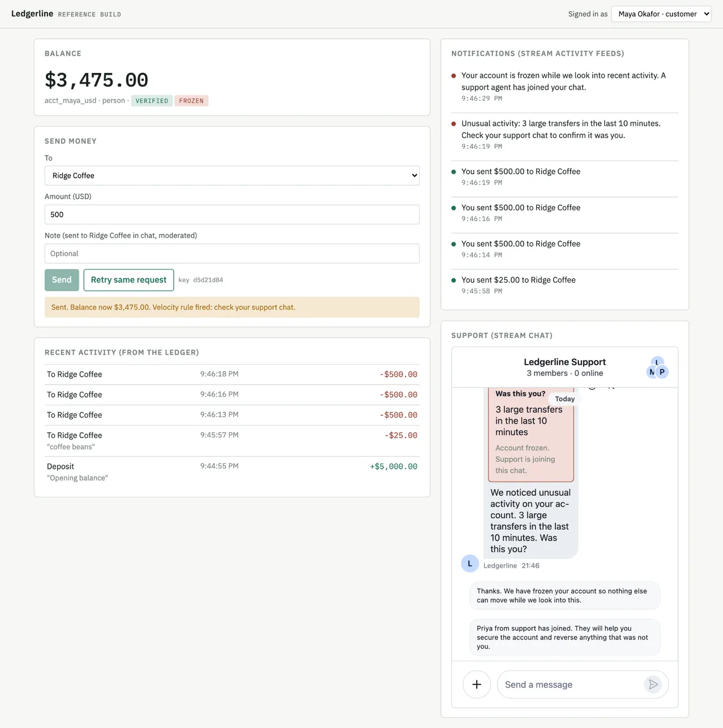Click the Ledgerline 'L' sender avatar

coord(470,563)
